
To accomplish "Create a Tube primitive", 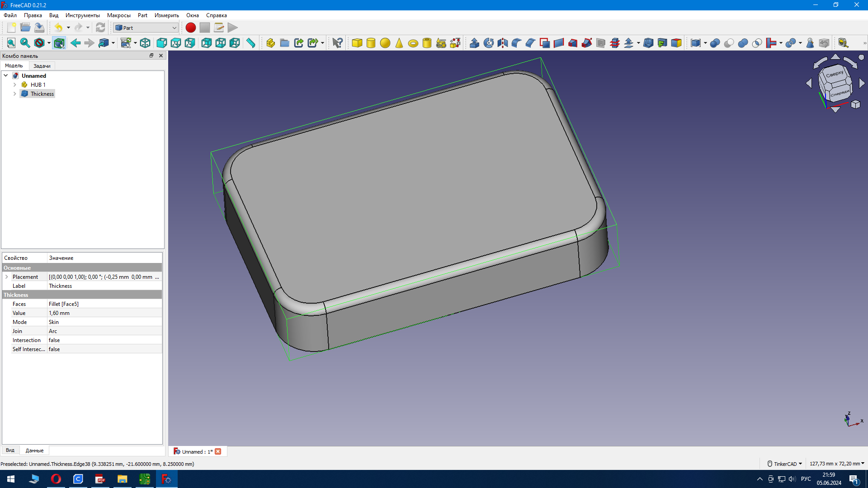I will coord(427,43).
